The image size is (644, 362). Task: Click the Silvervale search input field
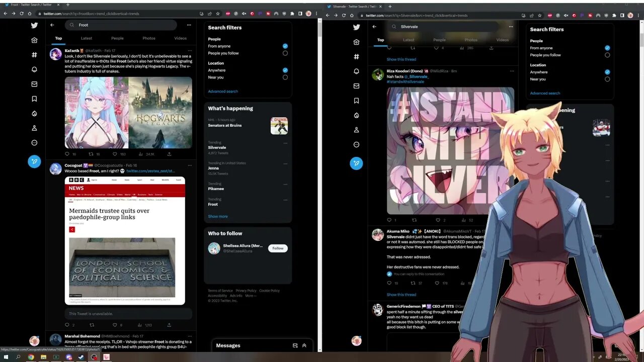pos(443,27)
